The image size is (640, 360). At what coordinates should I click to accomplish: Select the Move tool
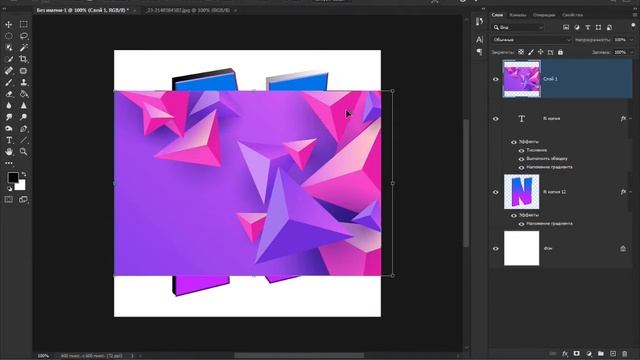9,24
